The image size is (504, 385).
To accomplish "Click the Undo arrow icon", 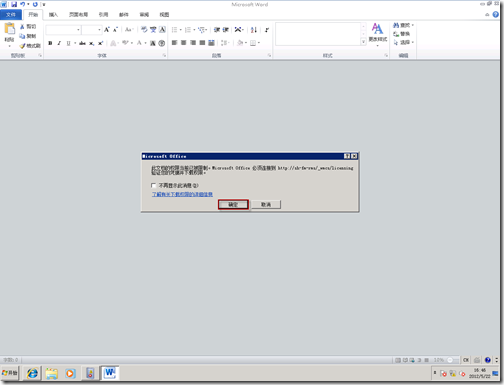I will (23, 4).
